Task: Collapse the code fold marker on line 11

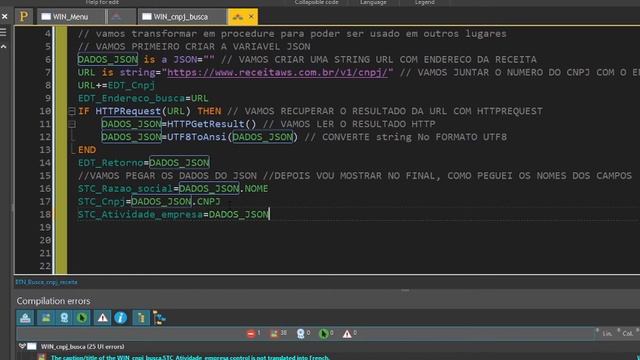Action: pos(72,124)
